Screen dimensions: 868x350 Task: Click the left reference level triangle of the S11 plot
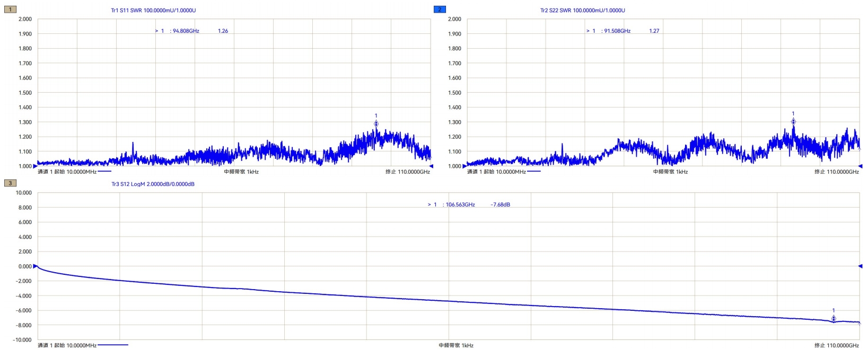pos(35,166)
